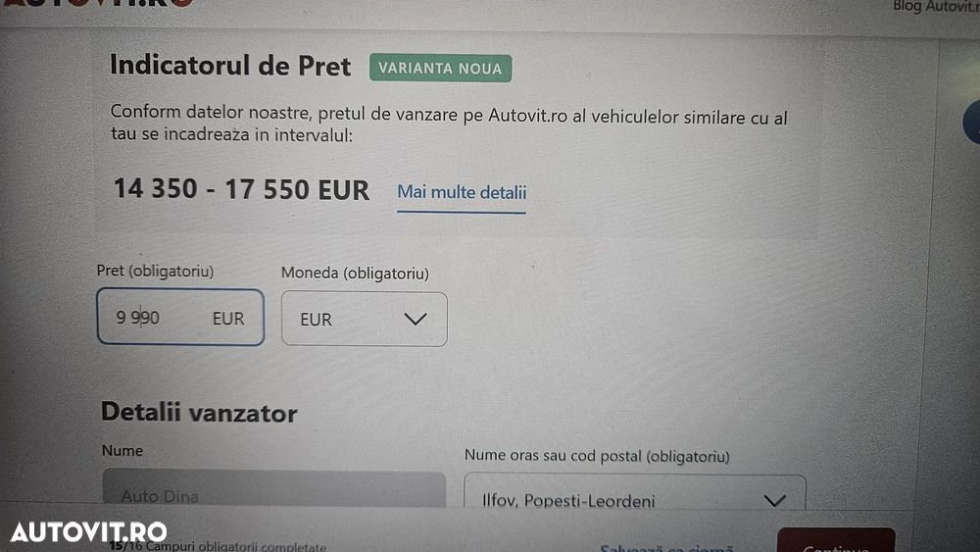
Task: Click the 15/16 Campuri obligatorii completate progress text
Action: (x=218, y=546)
